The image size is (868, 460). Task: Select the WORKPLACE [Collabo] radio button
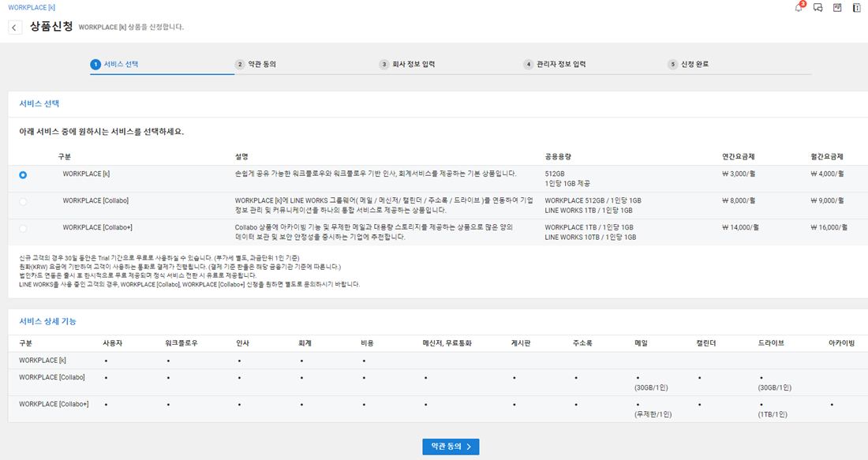[x=23, y=201]
